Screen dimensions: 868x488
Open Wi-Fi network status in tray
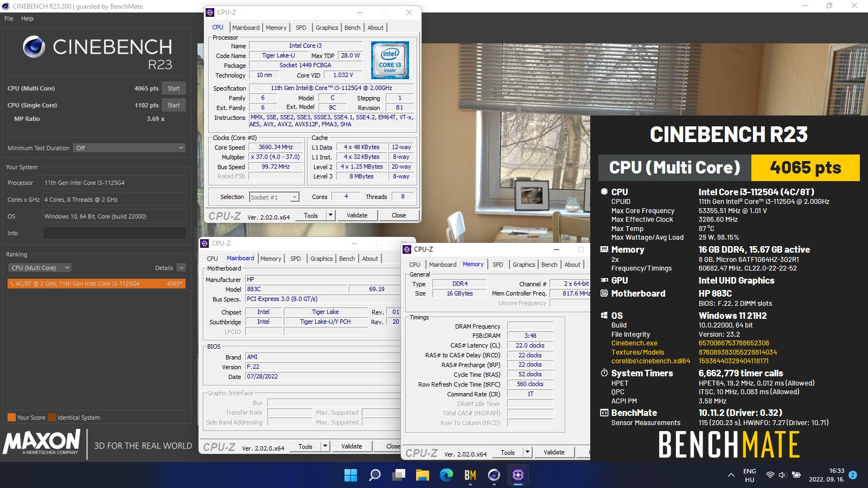[x=770, y=475]
